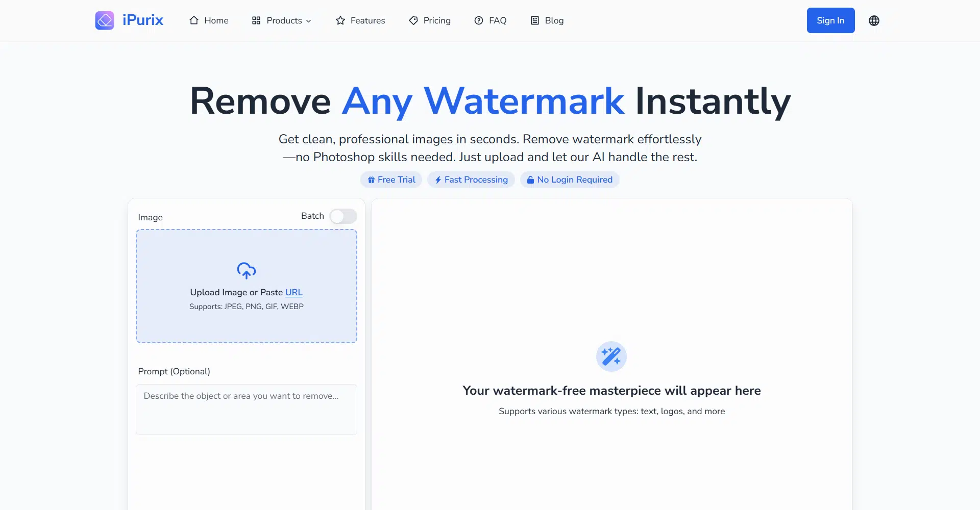Click the magic wand sparkle icon
Viewport: 980px width, 510px height.
pos(611,356)
